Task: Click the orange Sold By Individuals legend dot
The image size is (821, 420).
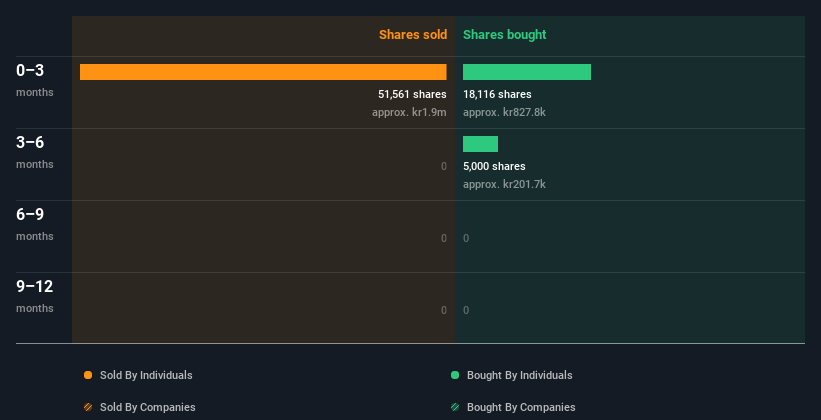Action: pos(88,375)
